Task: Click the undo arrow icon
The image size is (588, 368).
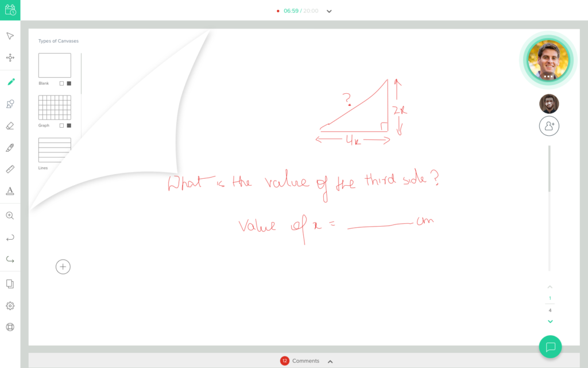Action: [10, 237]
